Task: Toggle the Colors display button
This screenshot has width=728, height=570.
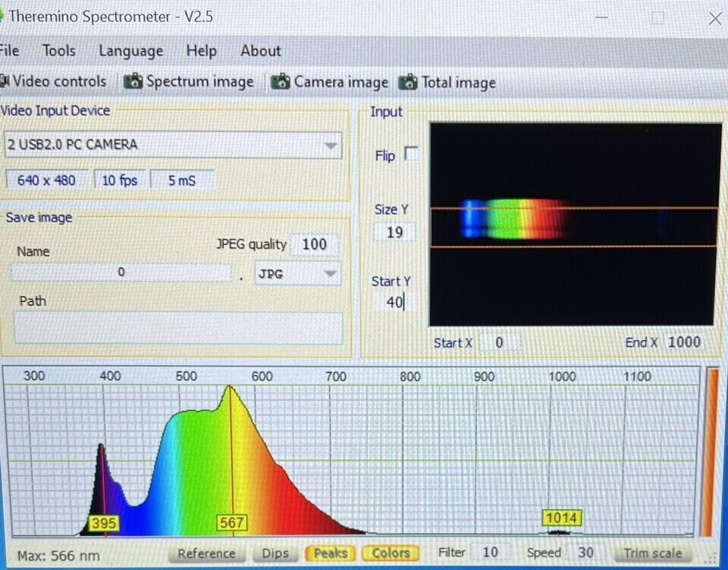Action: 391,553
